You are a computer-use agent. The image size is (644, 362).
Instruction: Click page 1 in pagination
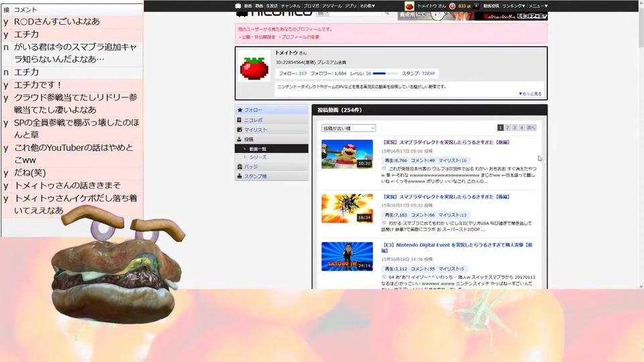point(500,127)
